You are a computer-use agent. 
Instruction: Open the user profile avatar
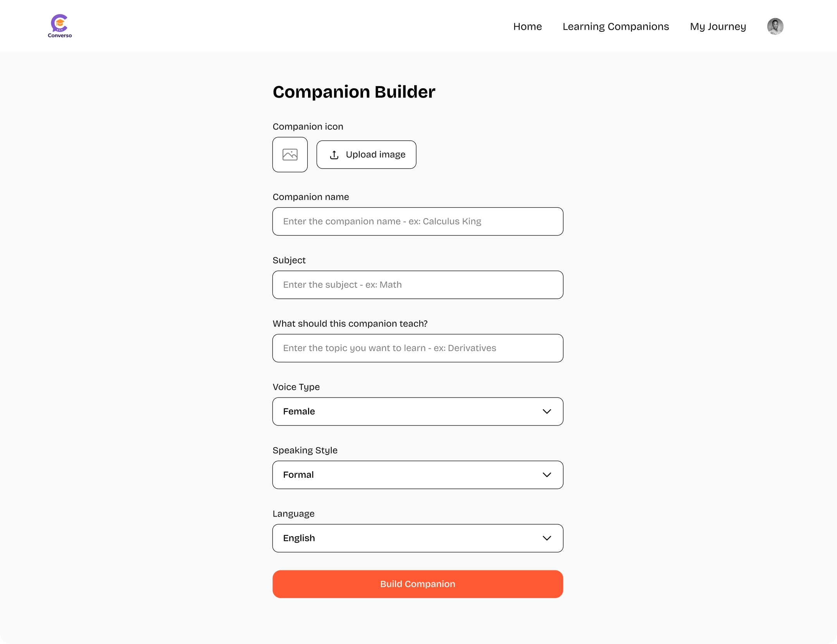tap(775, 26)
